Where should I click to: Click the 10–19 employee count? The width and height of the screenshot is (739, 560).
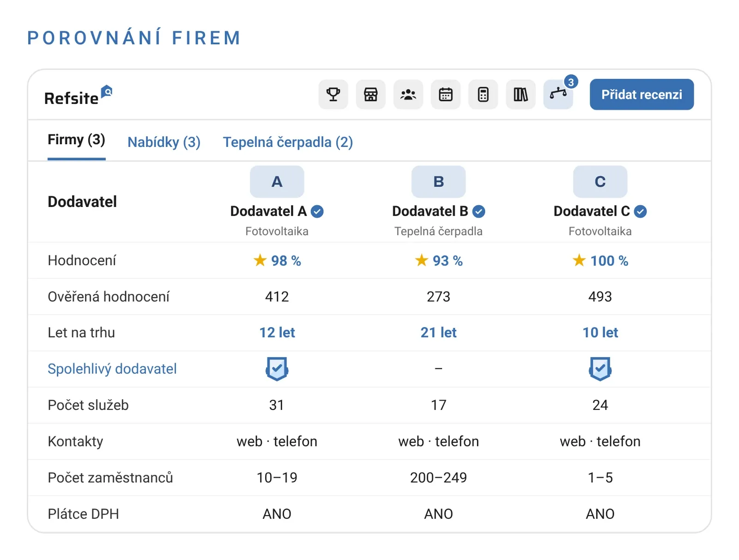[x=277, y=477]
